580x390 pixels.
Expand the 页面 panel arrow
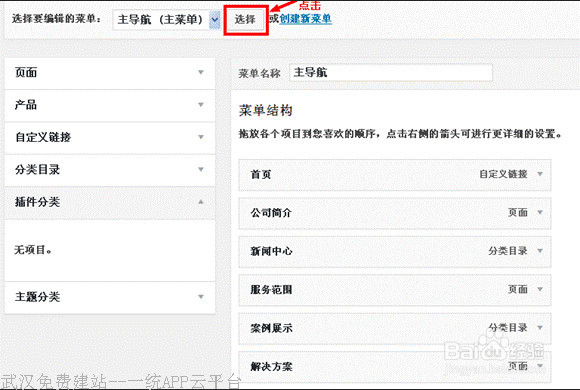point(201,72)
